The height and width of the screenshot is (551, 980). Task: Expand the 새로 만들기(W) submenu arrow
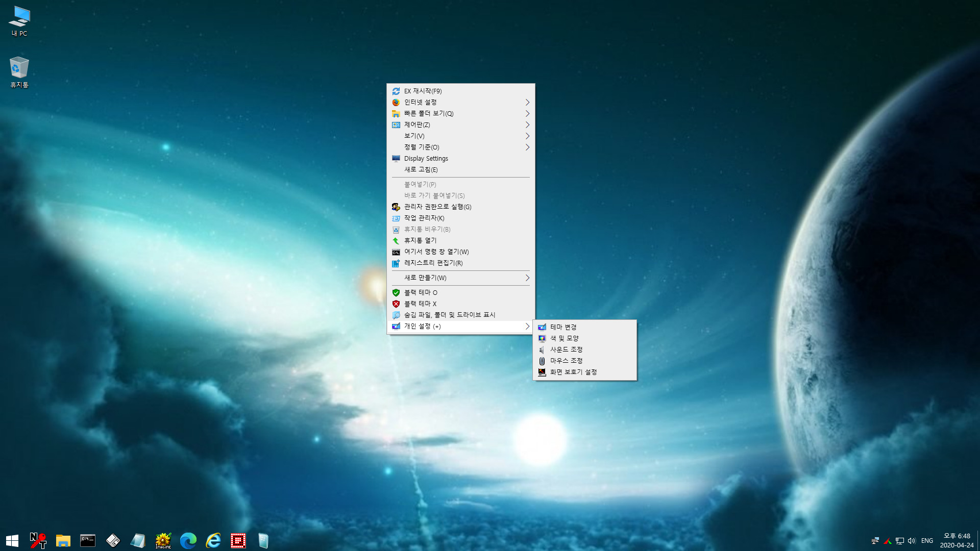click(x=527, y=278)
